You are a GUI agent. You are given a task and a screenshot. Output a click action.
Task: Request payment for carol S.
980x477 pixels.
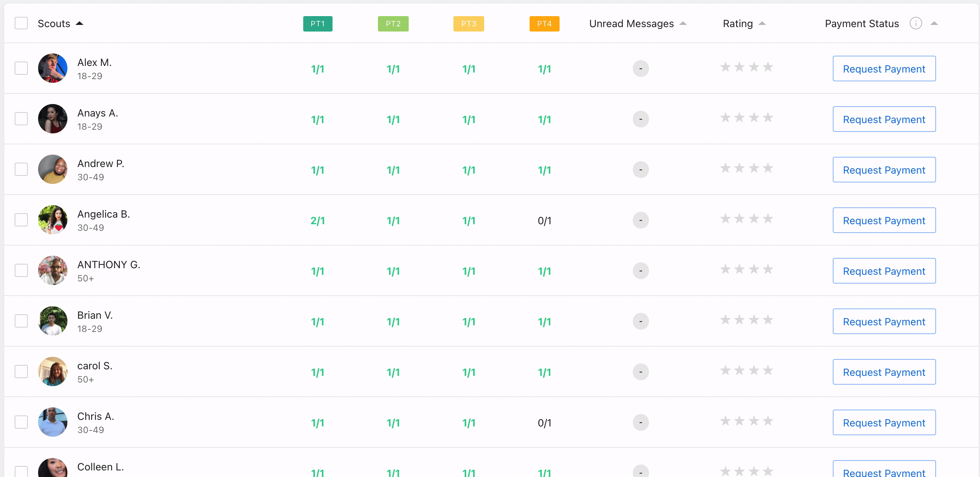pyautogui.click(x=884, y=372)
